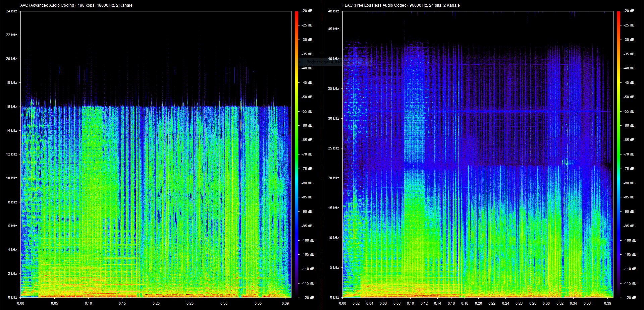Viewport: 644px width, 310px height.
Task: Select the '5 kHz' frequency axis label
Action: coord(334,267)
